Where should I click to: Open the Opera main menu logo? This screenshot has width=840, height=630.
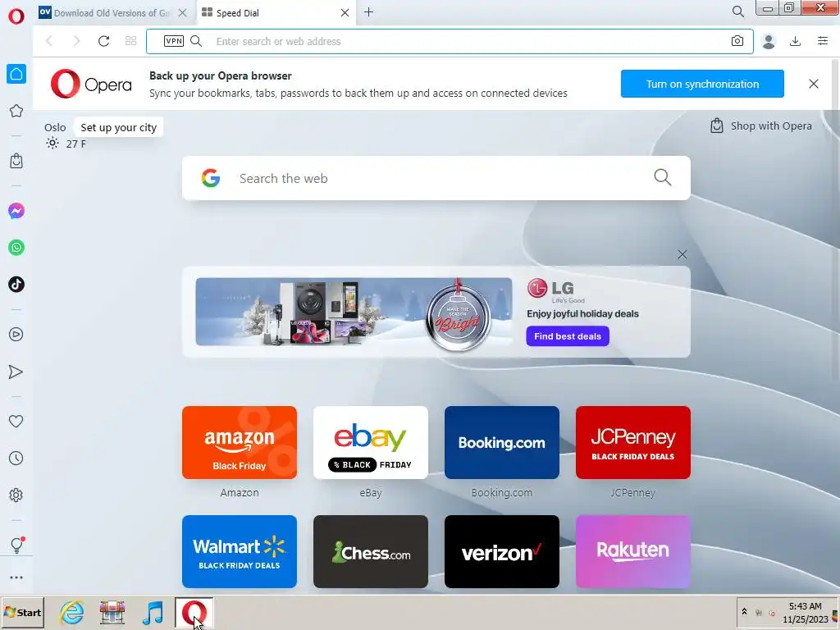click(x=16, y=16)
